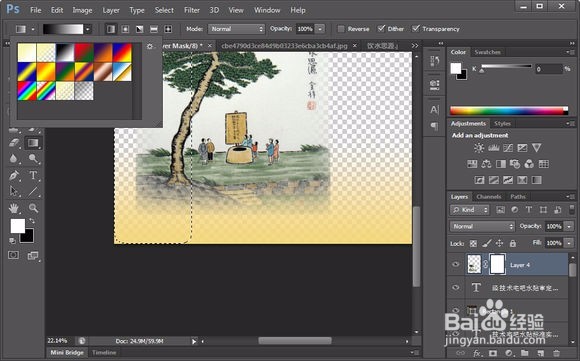The height and width of the screenshot is (361, 580).
Task: Swap foreground and background colors
Action: pyautogui.click(x=32, y=221)
